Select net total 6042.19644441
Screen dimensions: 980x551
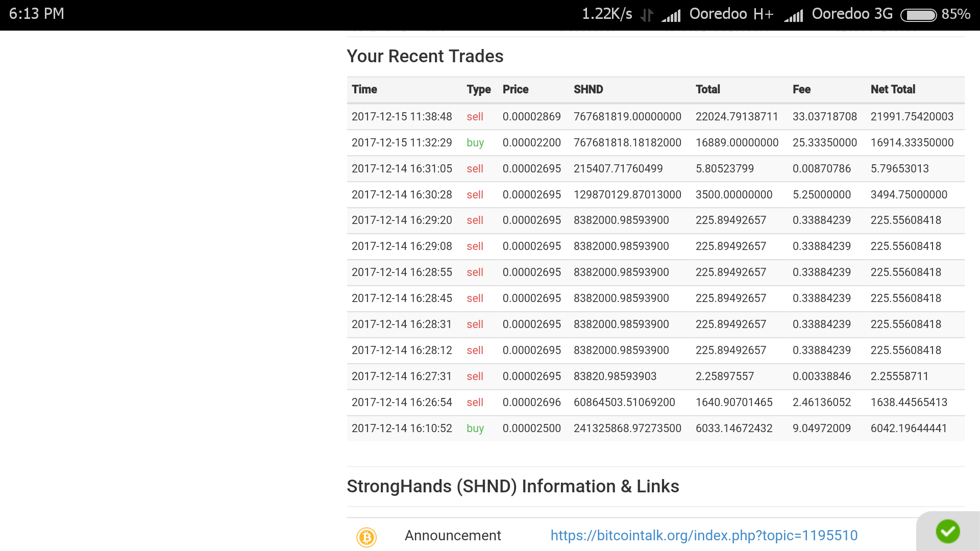pyautogui.click(x=909, y=428)
